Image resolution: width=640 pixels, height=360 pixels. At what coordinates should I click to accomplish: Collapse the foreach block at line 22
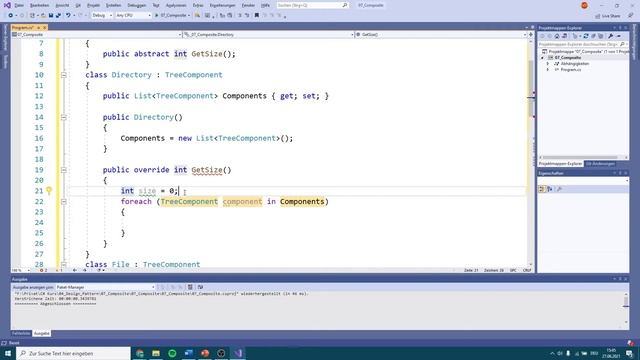click(64, 202)
